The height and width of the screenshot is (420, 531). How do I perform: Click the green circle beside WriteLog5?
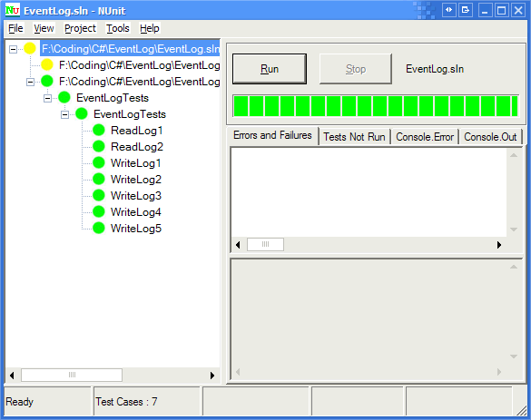coord(99,228)
